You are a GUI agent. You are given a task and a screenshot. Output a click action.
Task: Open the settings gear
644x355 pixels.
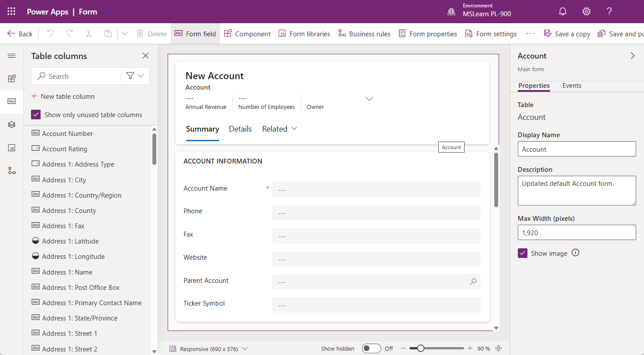[x=586, y=12]
